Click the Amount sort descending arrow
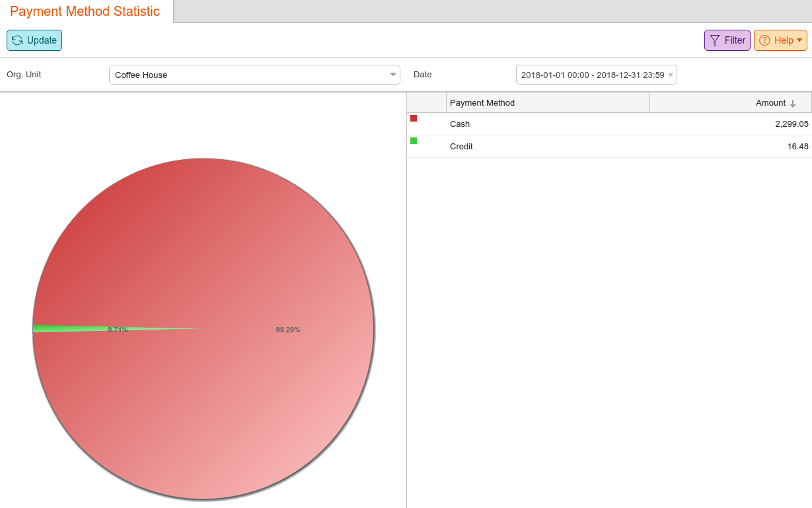Viewport: 812px width, 508px height. (x=793, y=103)
